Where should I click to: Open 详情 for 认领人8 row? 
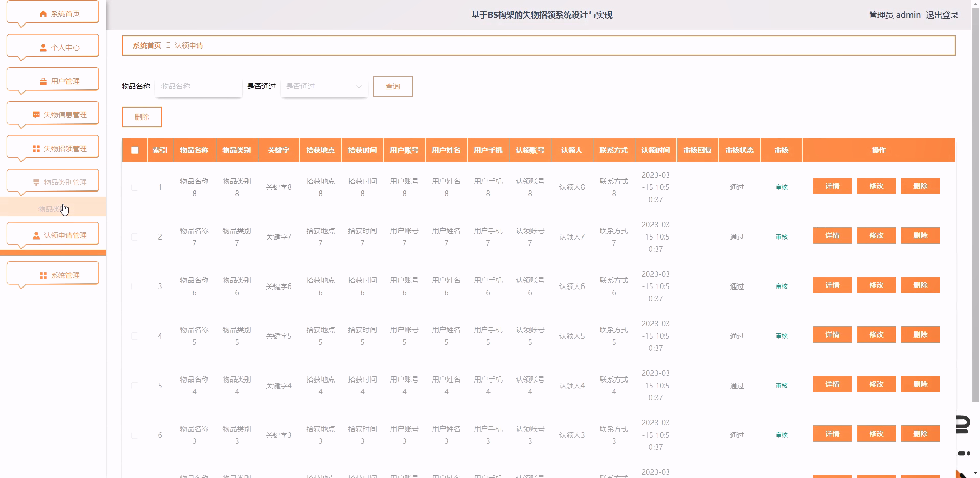(833, 186)
